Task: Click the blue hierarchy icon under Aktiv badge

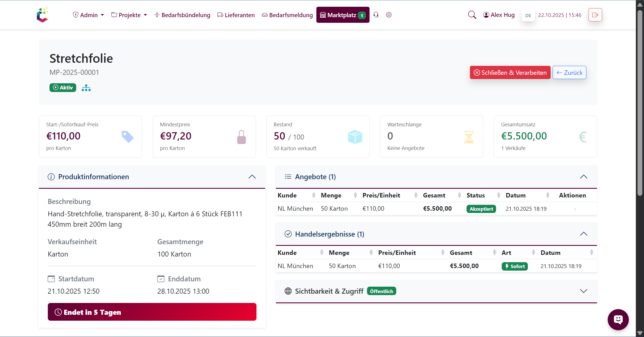Action: coord(86,87)
